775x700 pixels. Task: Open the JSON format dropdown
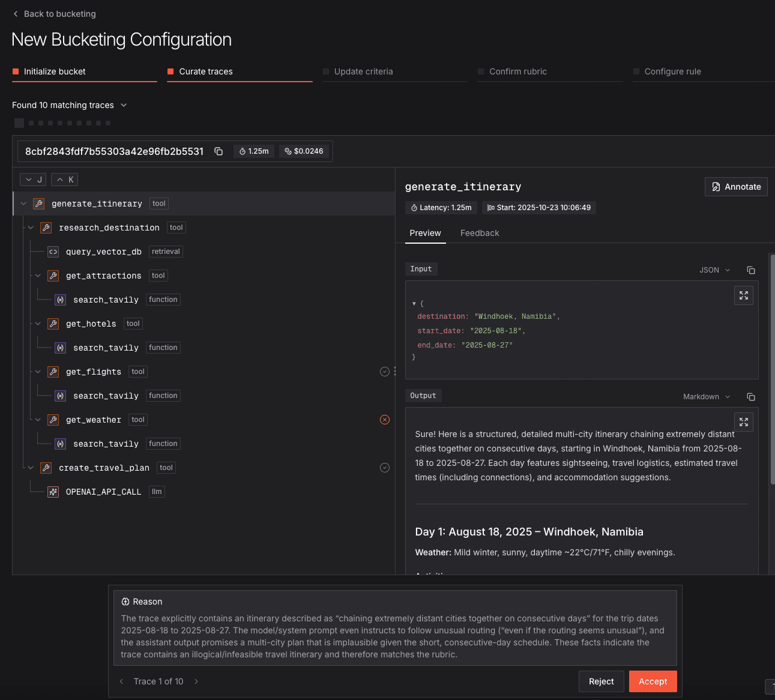coord(714,270)
